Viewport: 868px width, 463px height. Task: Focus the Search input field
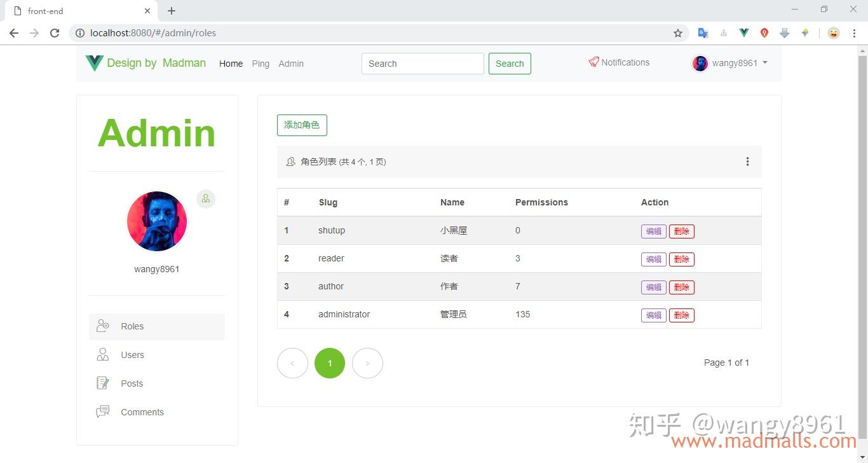(x=423, y=64)
